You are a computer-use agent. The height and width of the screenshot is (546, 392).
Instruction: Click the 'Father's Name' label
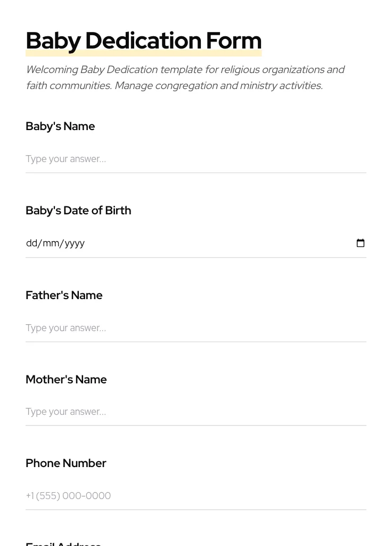[x=64, y=295]
